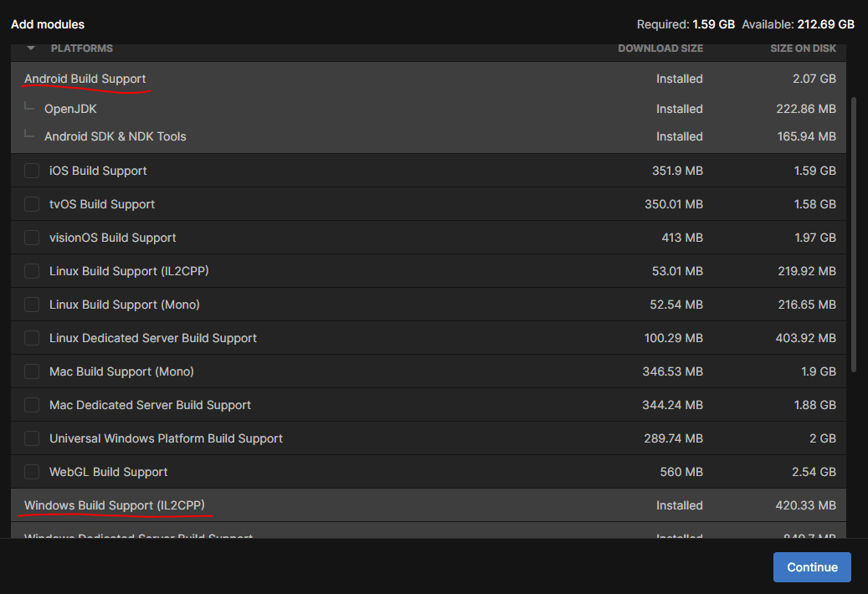Click Windows Build Support (IL2CPP) label
868x594 pixels.
pyautogui.click(x=115, y=505)
